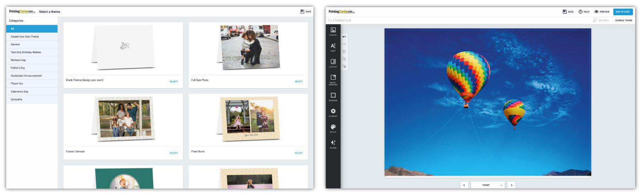Open the Clipart gear icon
Viewport: 644px width, 195px height.
[333, 113]
